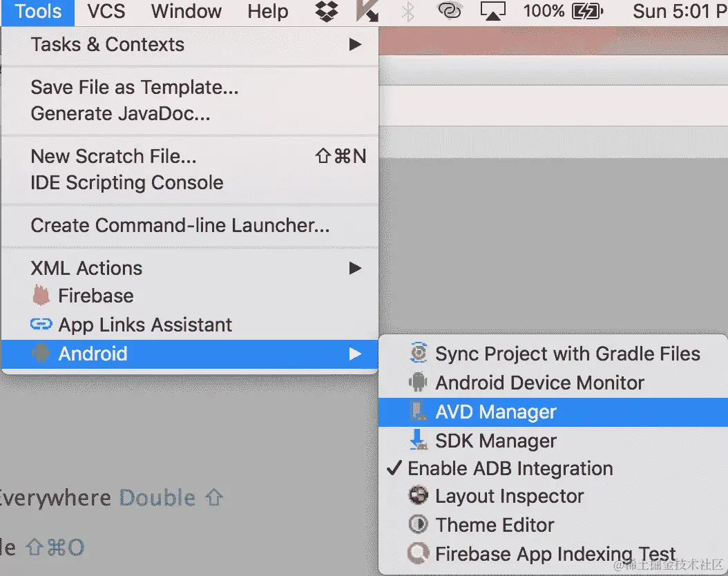Click the Layout Inspector icon
Screen dimensions: 728x576
coord(419,495)
